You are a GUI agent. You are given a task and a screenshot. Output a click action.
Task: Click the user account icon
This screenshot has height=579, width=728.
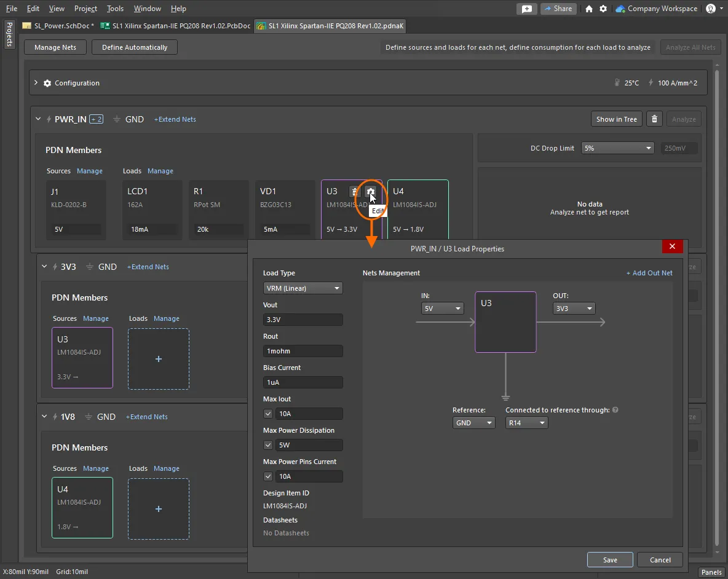[711, 9]
